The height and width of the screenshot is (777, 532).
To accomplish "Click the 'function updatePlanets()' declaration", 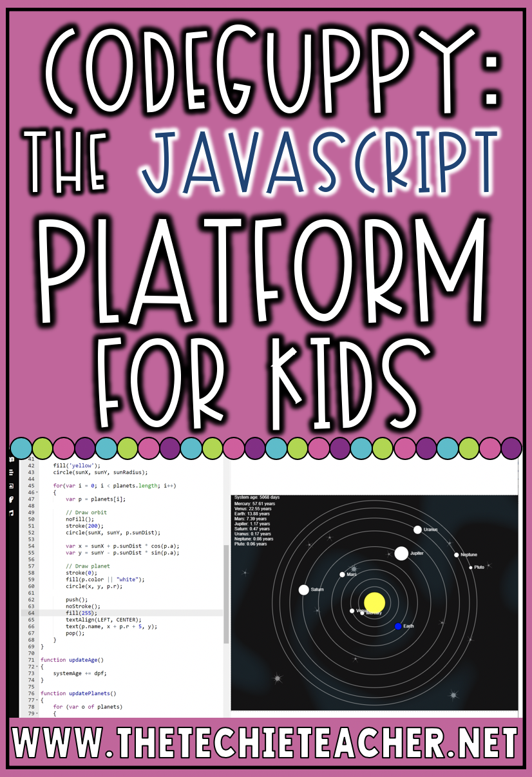I will tap(79, 693).
